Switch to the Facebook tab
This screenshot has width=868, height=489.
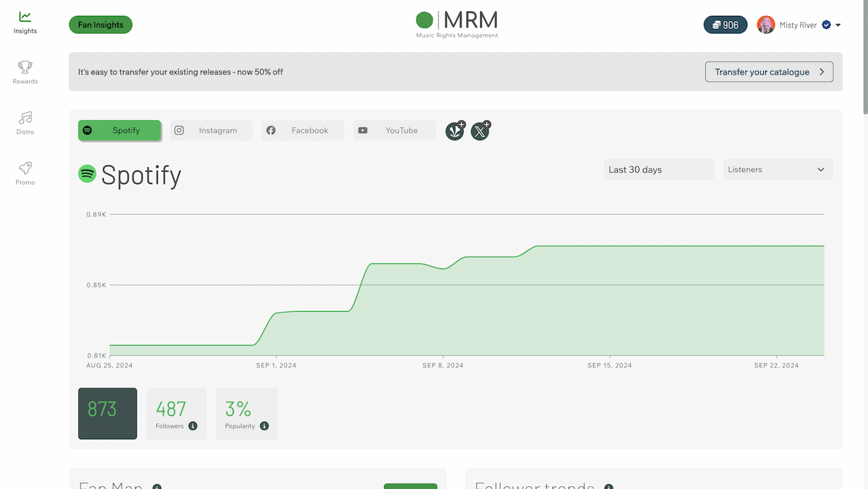(302, 130)
